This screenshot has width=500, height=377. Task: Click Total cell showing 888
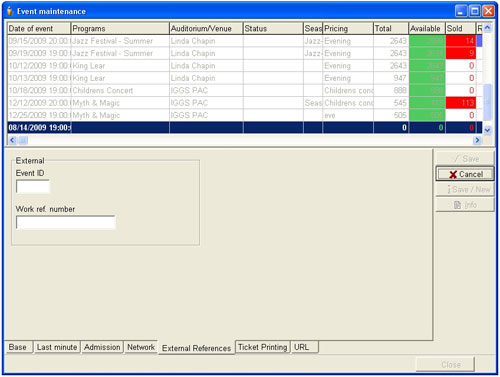(391, 90)
